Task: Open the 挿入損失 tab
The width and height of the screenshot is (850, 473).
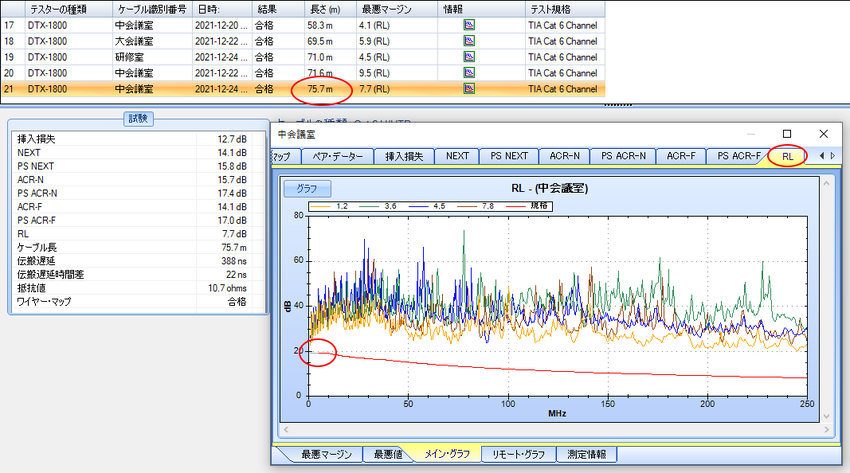Action: pos(404,156)
